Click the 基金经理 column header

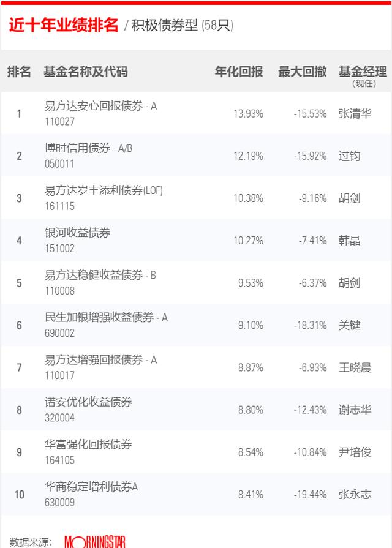click(363, 72)
